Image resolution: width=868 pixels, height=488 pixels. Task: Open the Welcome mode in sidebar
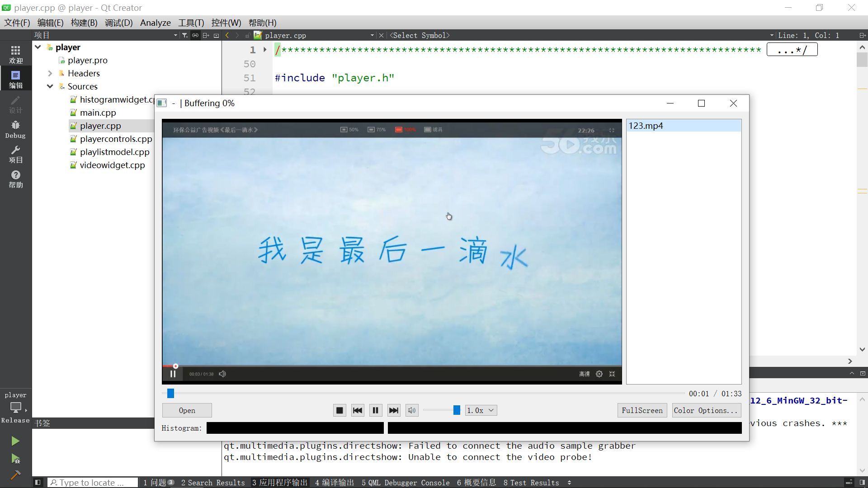click(x=15, y=54)
